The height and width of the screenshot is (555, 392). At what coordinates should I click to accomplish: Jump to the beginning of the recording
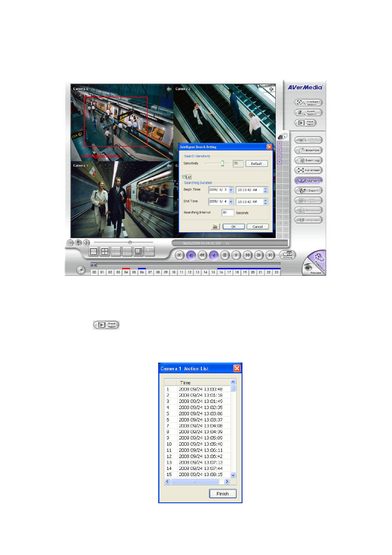(x=180, y=255)
